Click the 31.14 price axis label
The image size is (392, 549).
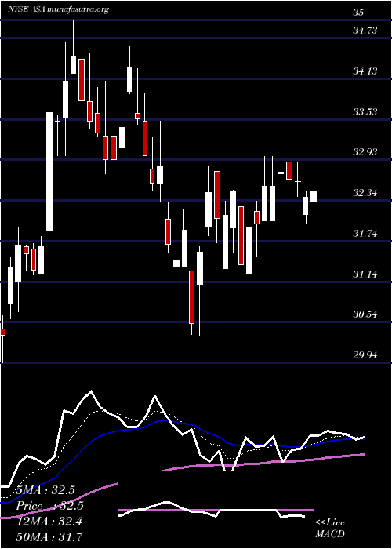click(x=365, y=274)
